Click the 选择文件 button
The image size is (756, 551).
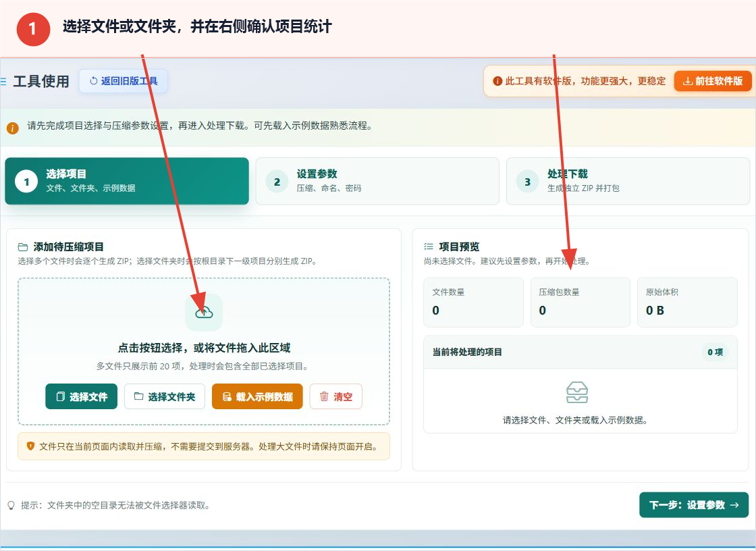click(82, 396)
